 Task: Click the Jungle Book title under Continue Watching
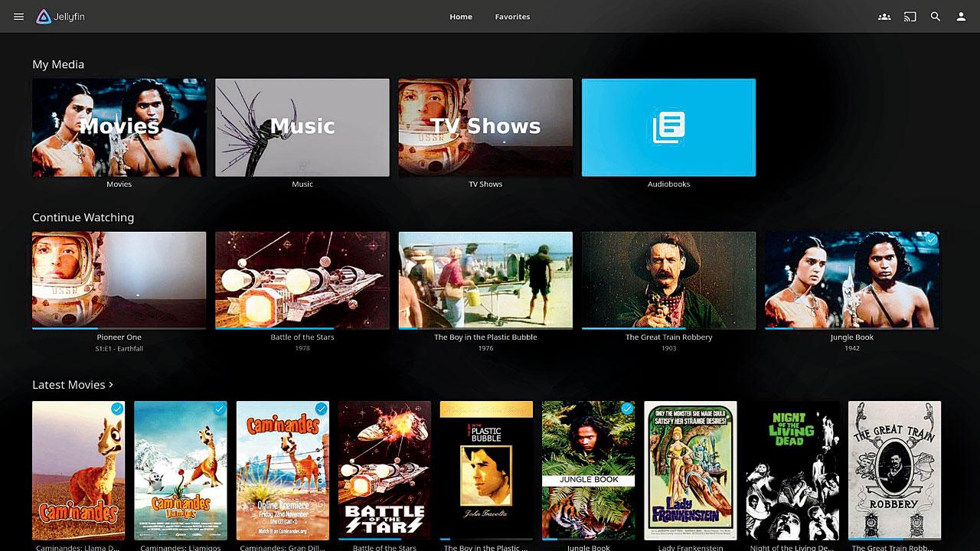(x=852, y=337)
